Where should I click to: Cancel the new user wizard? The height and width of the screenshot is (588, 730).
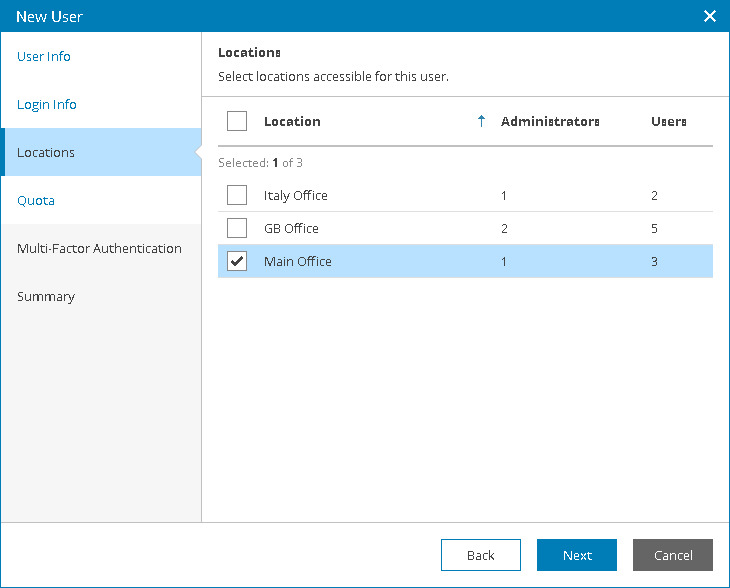(672, 555)
